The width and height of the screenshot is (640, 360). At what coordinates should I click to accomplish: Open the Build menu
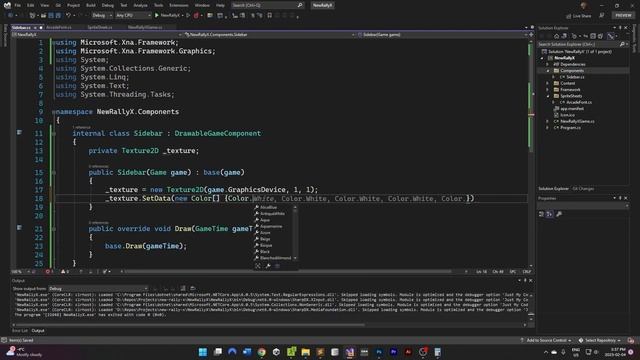coord(91,5)
